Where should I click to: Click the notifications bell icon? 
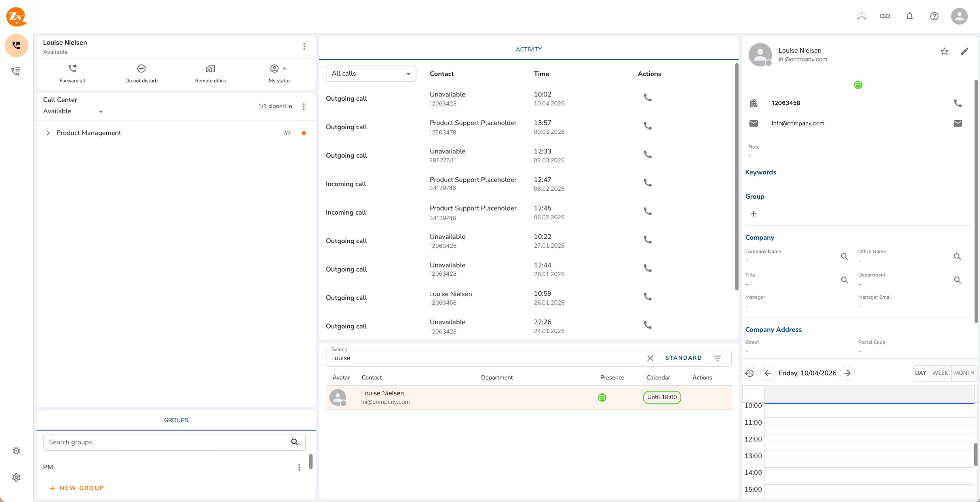pyautogui.click(x=909, y=16)
